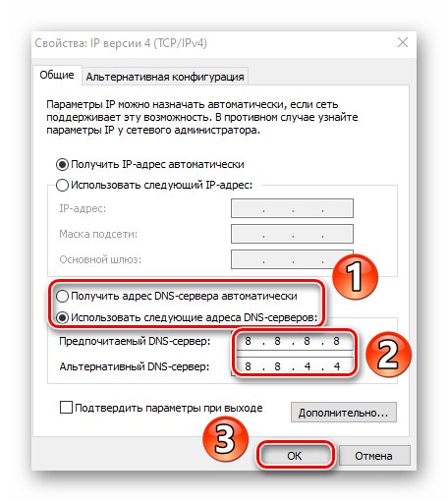Image resolution: width=448 pixels, height=502 pixels.
Task: Click the Альтернативный DNS-сервер address field
Action: click(x=292, y=366)
